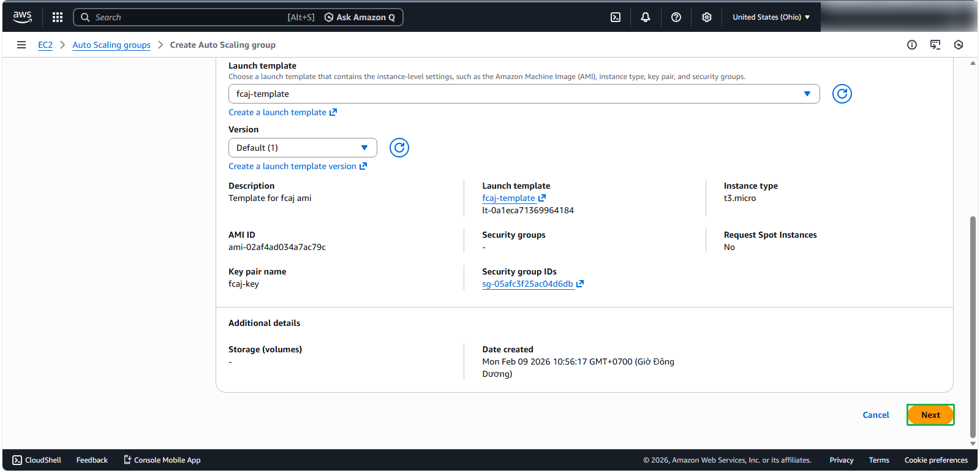Expand the fcaj-template launch template dropdown

click(524, 94)
